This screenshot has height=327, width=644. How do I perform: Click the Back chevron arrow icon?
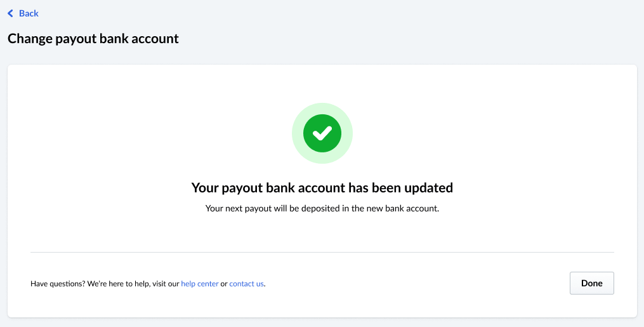10,13
